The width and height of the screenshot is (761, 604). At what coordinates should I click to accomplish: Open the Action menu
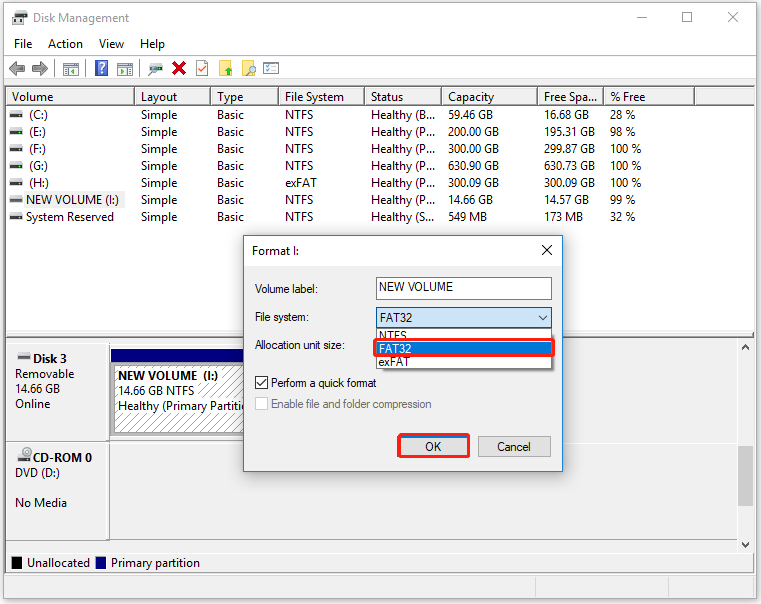(x=65, y=44)
